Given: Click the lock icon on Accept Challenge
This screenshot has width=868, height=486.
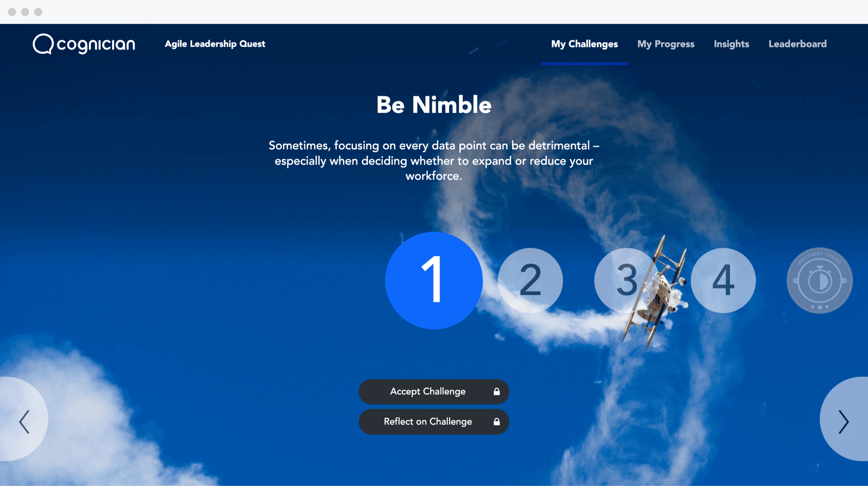Looking at the screenshot, I should tap(496, 392).
